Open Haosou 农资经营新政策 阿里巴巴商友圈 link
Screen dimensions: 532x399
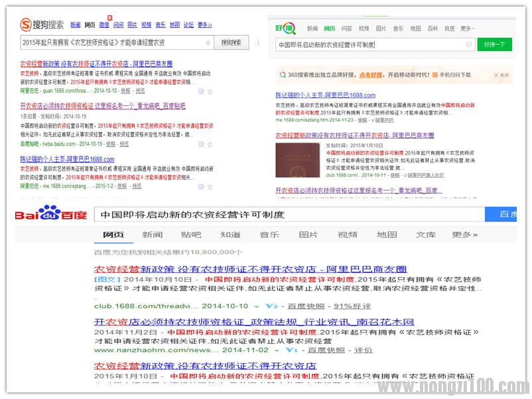(x=354, y=135)
